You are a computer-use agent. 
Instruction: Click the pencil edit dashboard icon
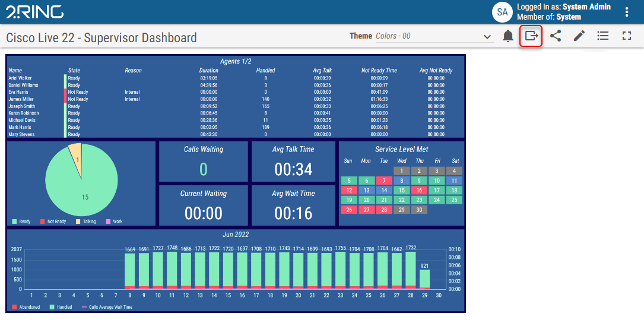tap(579, 36)
